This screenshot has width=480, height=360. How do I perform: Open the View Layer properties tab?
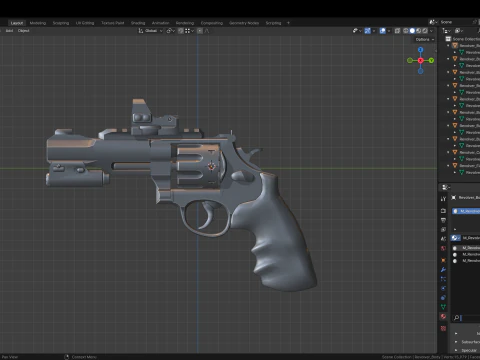443,229
